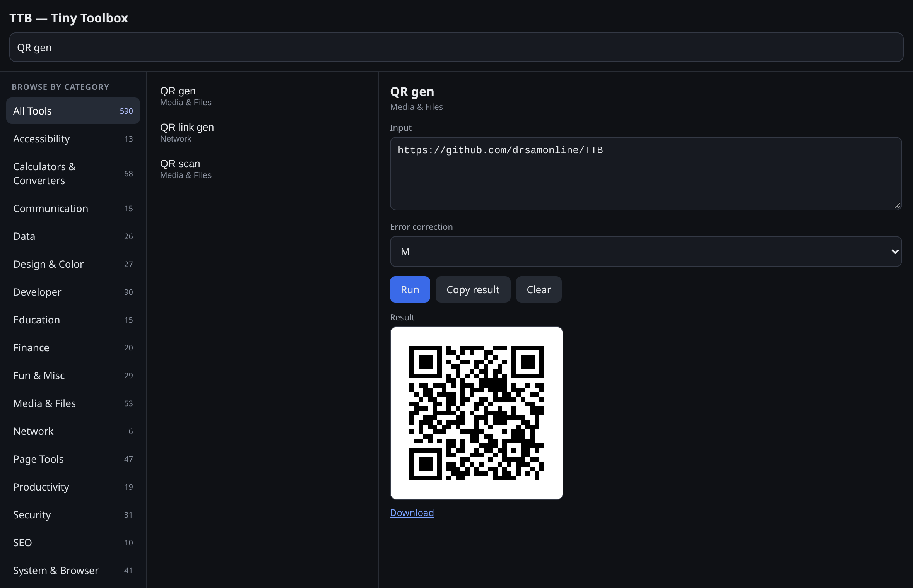Click the generated QR code image
913x588 pixels.
(x=476, y=413)
